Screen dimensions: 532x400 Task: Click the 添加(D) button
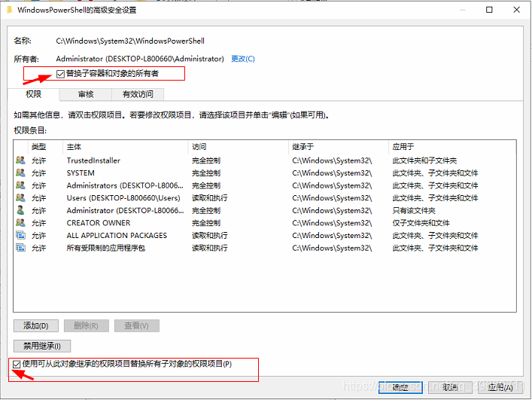(36, 326)
